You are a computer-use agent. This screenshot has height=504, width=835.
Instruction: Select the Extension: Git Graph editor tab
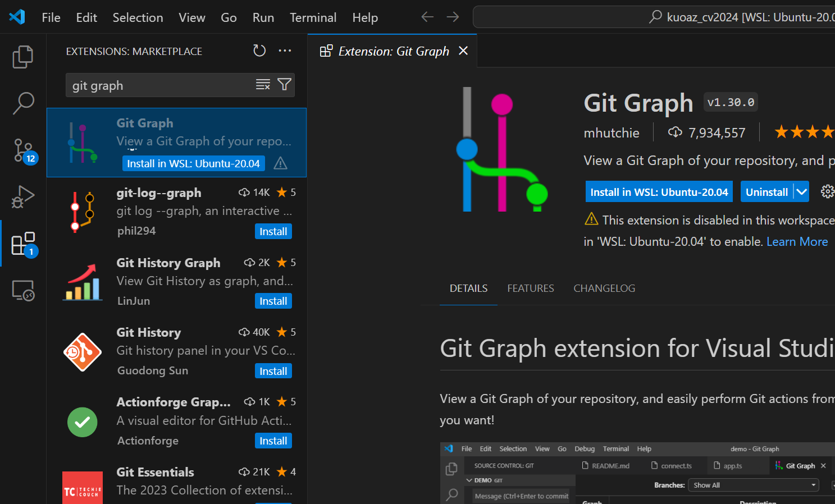(x=394, y=51)
